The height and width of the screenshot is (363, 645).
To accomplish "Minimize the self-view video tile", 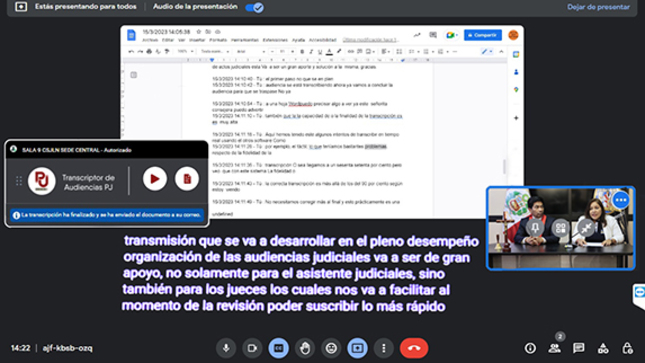I will pyautogui.click(x=586, y=228).
